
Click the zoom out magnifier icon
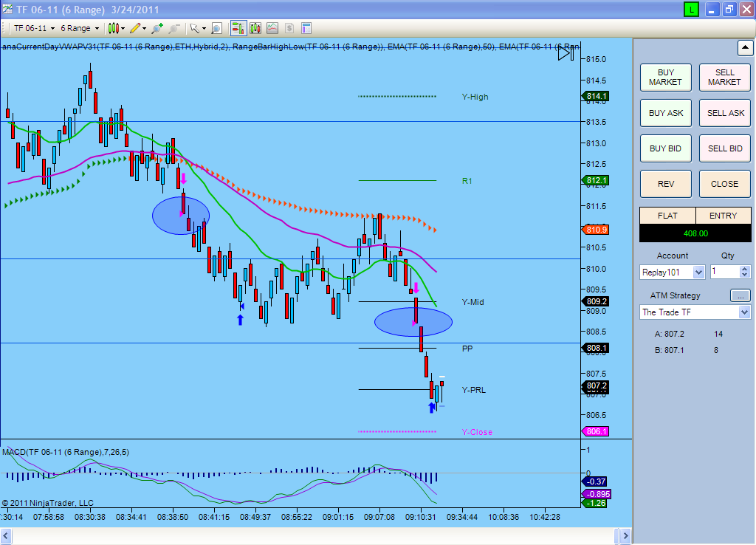coord(174,29)
